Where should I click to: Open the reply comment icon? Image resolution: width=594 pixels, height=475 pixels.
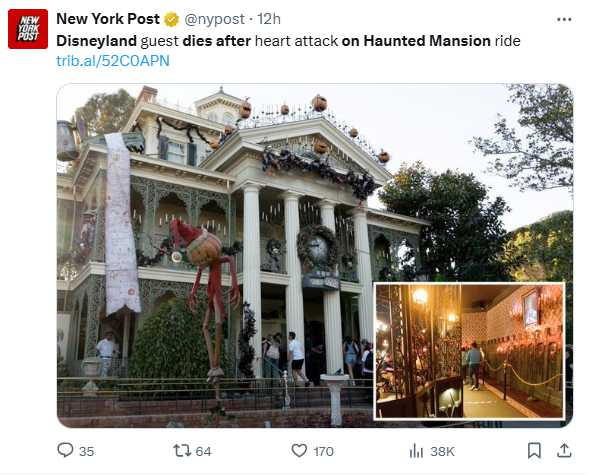pos(65,450)
